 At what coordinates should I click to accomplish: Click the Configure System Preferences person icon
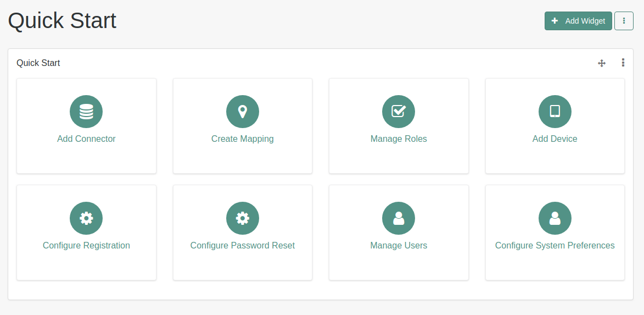[x=555, y=218]
